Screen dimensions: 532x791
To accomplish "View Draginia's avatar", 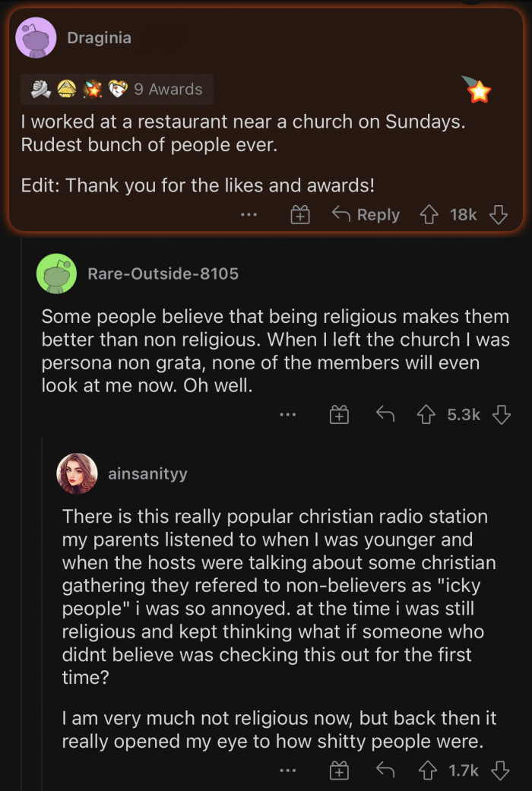I will click(x=36, y=38).
